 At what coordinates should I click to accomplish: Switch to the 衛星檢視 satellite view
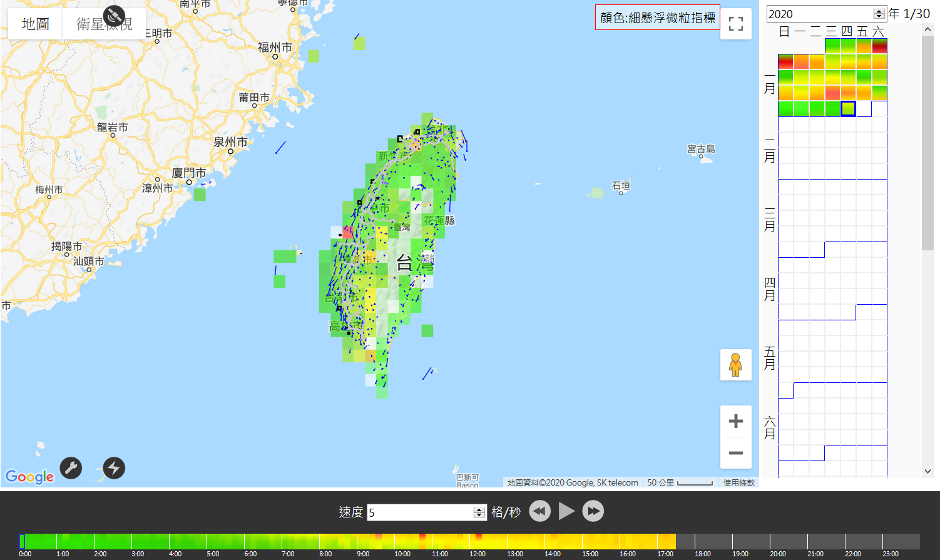coord(105,24)
